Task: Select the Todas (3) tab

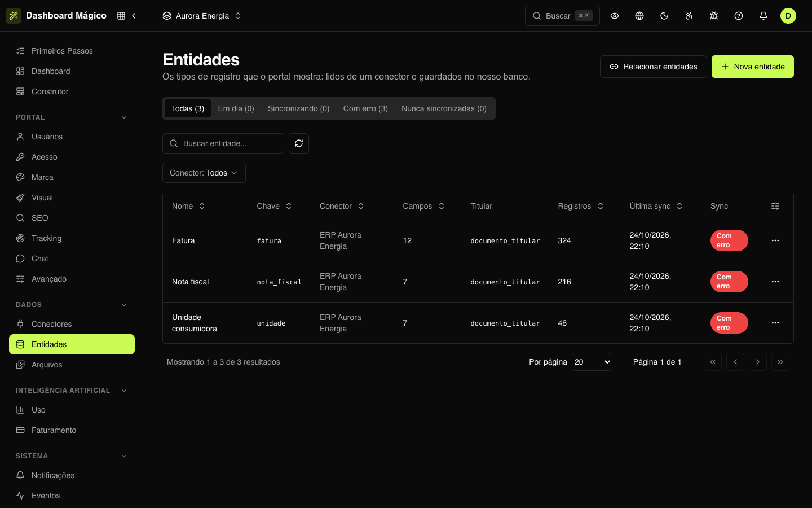Action: click(x=188, y=108)
